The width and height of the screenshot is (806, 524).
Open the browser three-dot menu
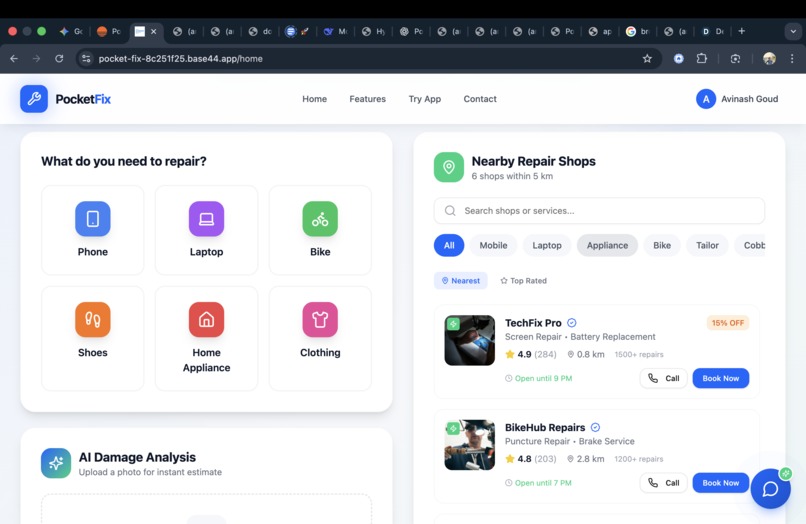tap(792, 59)
